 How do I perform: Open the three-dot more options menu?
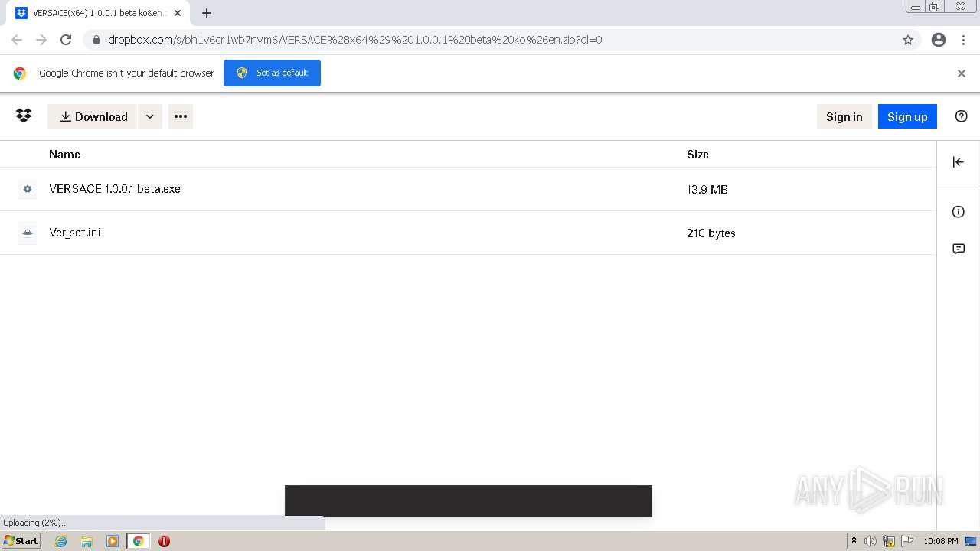coord(181,116)
